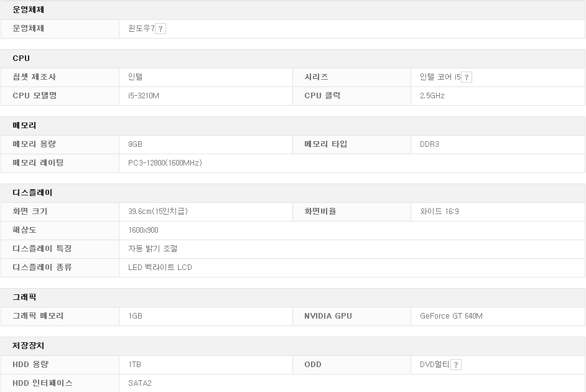Select the GeForce GT 640M GPU value
This screenshot has width=586, height=392.
[x=451, y=316]
